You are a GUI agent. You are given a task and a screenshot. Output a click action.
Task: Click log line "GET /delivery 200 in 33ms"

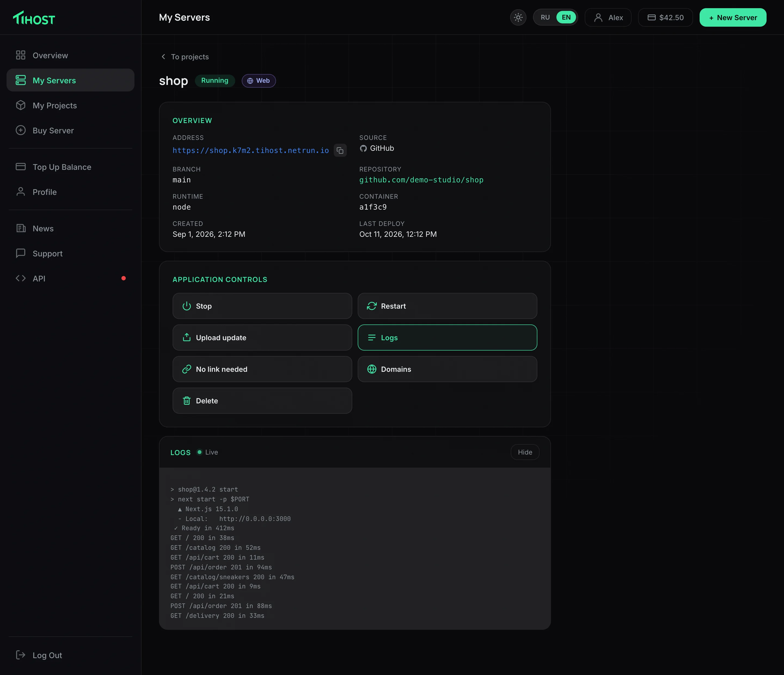(217, 616)
